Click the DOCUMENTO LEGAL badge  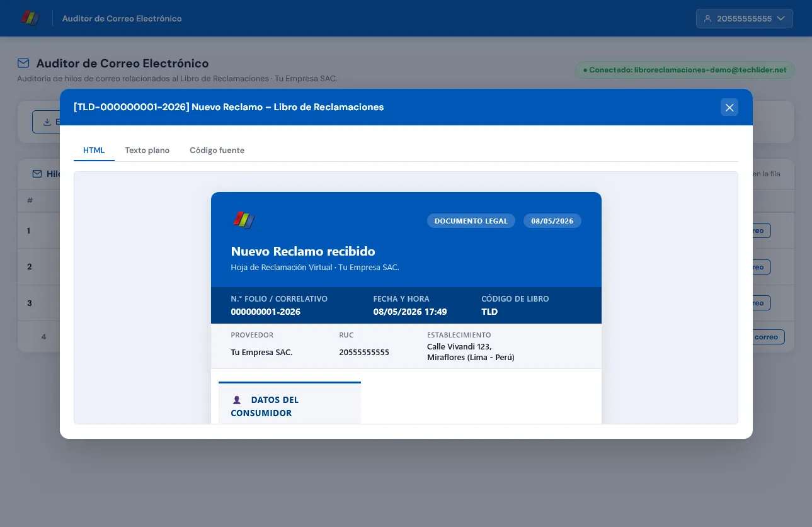click(x=471, y=221)
